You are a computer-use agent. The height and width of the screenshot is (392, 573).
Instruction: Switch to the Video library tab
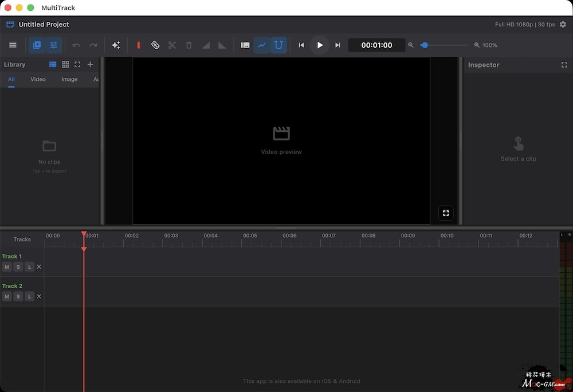(x=38, y=79)
